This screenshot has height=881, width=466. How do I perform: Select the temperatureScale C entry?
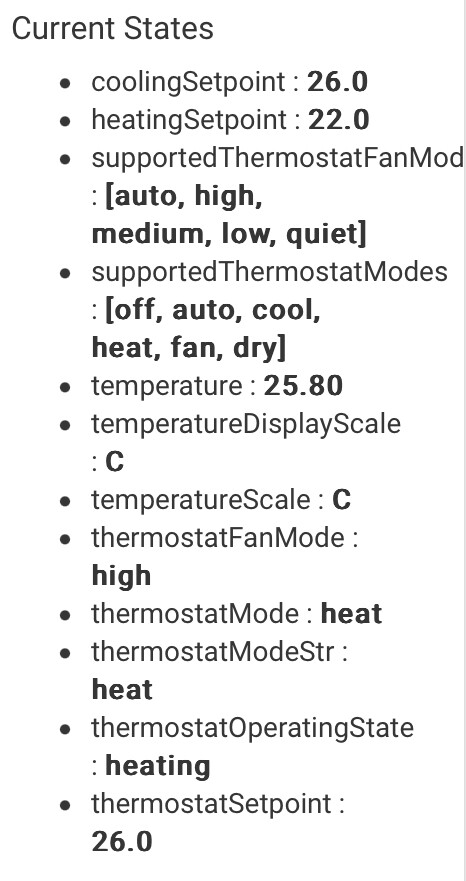221,500
